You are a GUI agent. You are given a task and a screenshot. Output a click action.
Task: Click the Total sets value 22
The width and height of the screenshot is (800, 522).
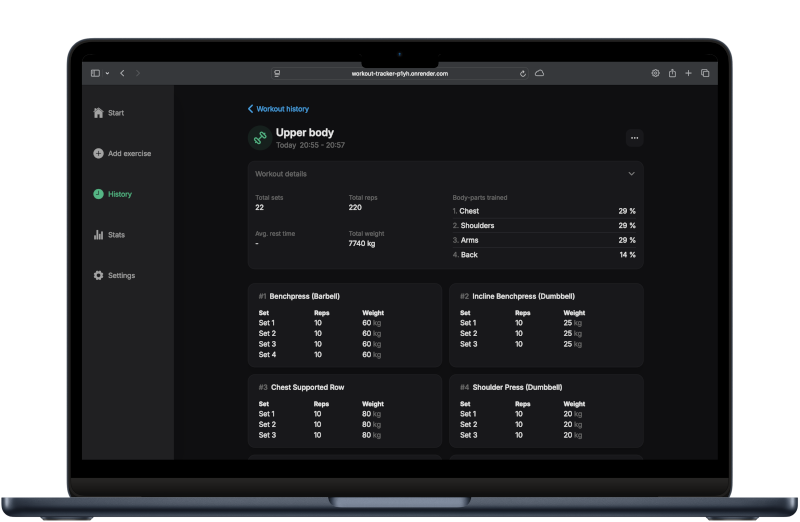pyautogui.click(x=259, y=208)
